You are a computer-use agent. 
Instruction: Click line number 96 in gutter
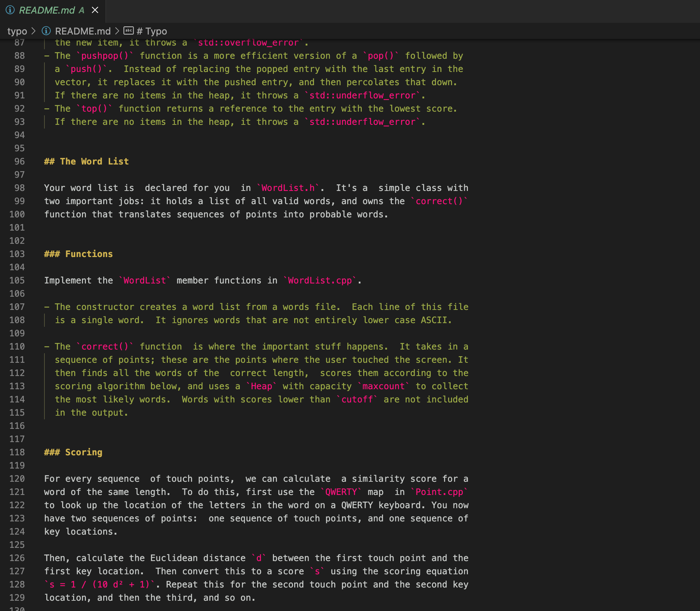[x=19, y=162]
